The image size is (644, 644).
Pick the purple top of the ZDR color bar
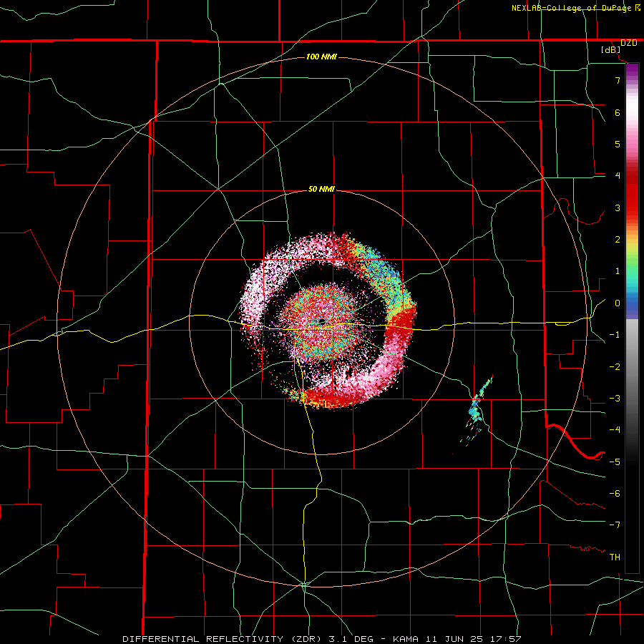click(632, 71)
